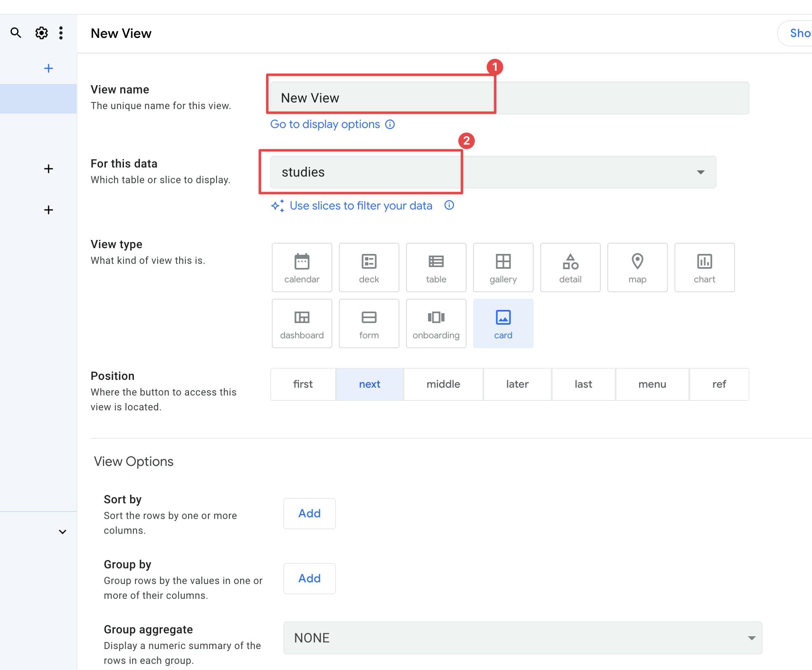Pick the onboarding view type
812x670 pixels.
(436, 323)
